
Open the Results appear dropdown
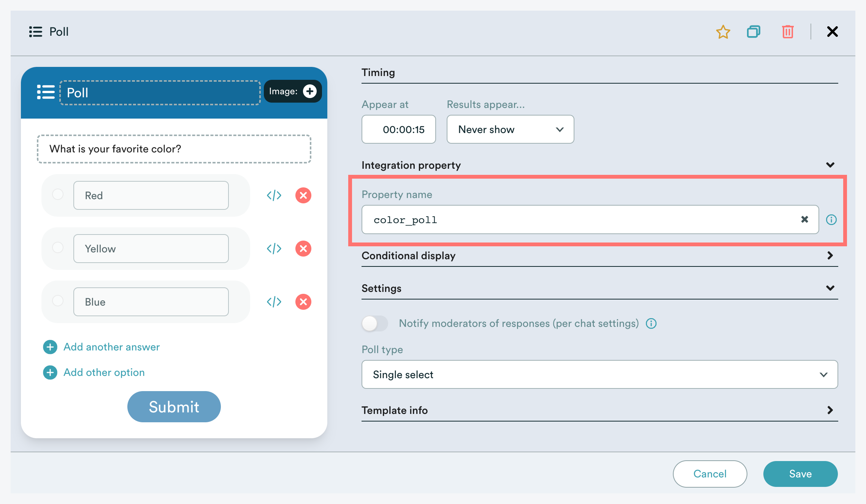click(x=510, y=130)
